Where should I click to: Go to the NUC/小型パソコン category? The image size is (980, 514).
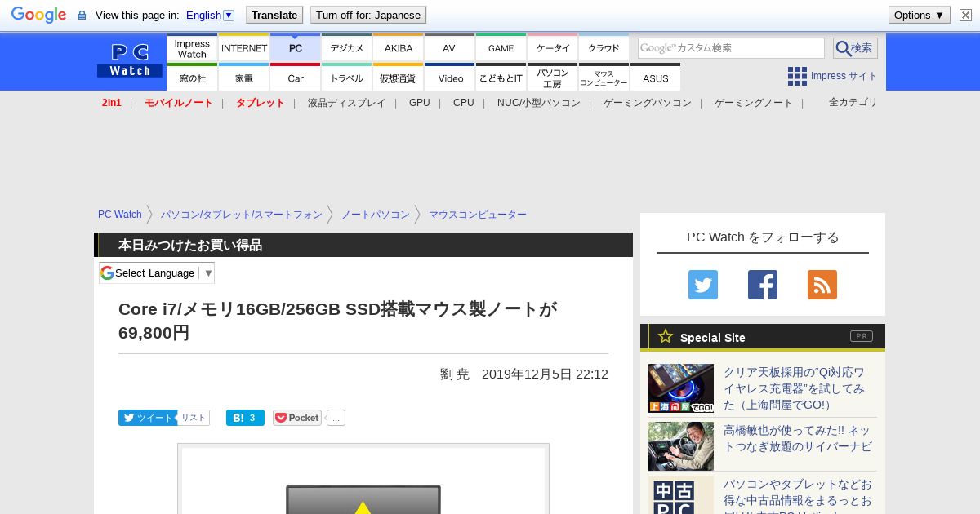[538, 103]
